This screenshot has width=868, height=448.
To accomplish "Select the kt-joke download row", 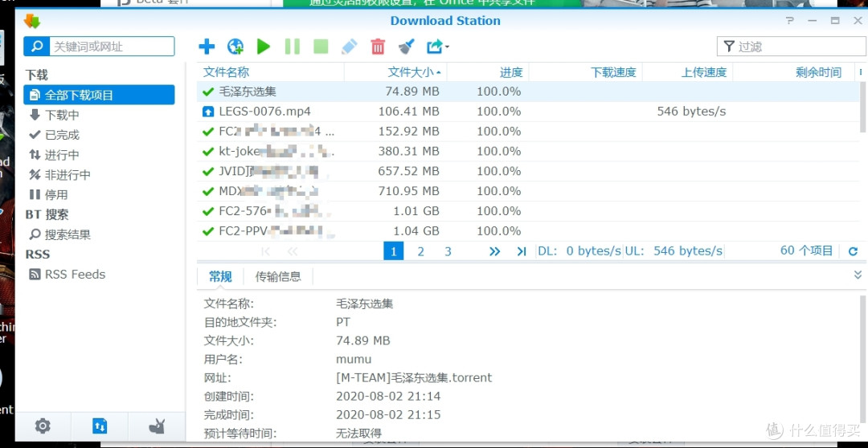I will point(526,151).
